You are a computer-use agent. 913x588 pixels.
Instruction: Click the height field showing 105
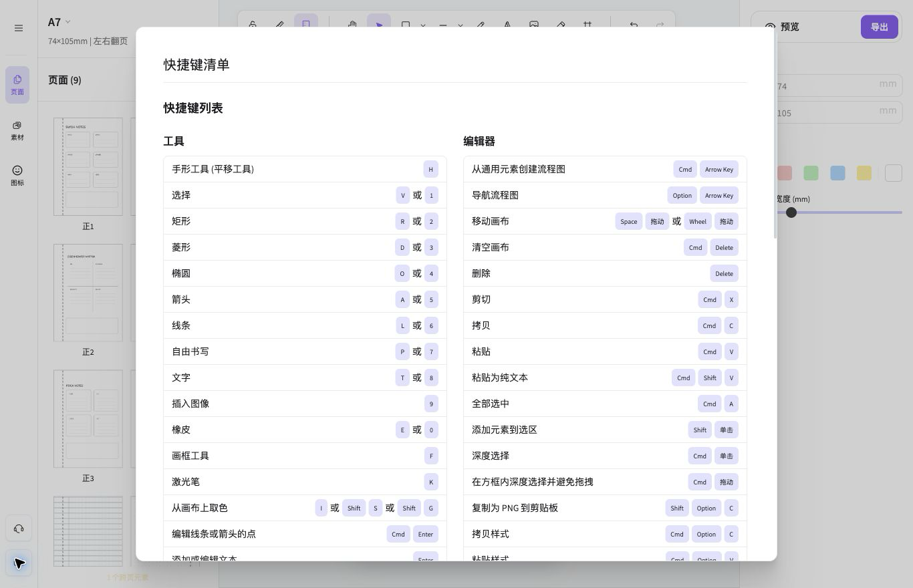(x=838, y=112)
